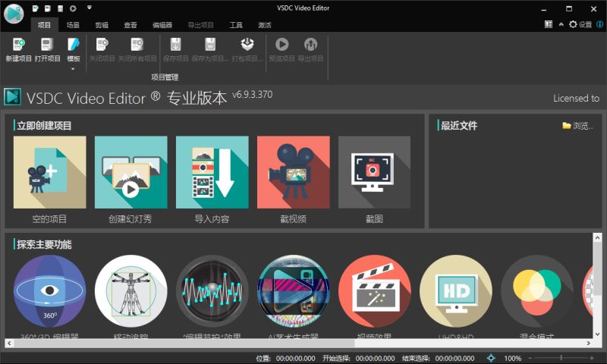607x364 pixels.
Task: Switch to the 查看 tab
Action: pyautogui.click(x=130, y=25)
